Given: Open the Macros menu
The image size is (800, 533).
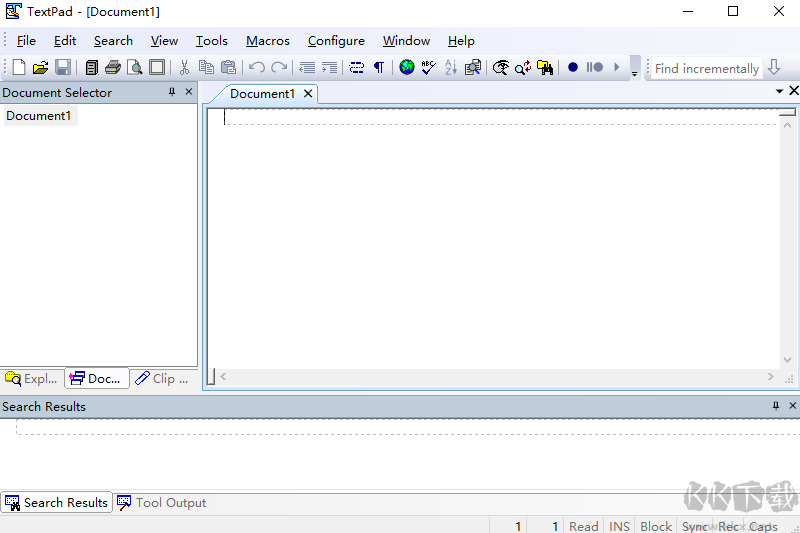Looking at the screenshot, I should click(x=268, y=41).
